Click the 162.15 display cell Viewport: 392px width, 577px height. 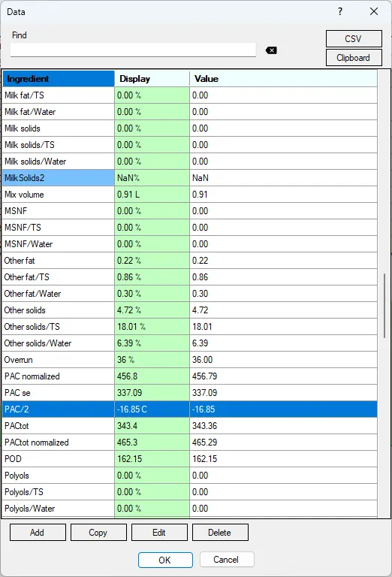coord(152,459)
